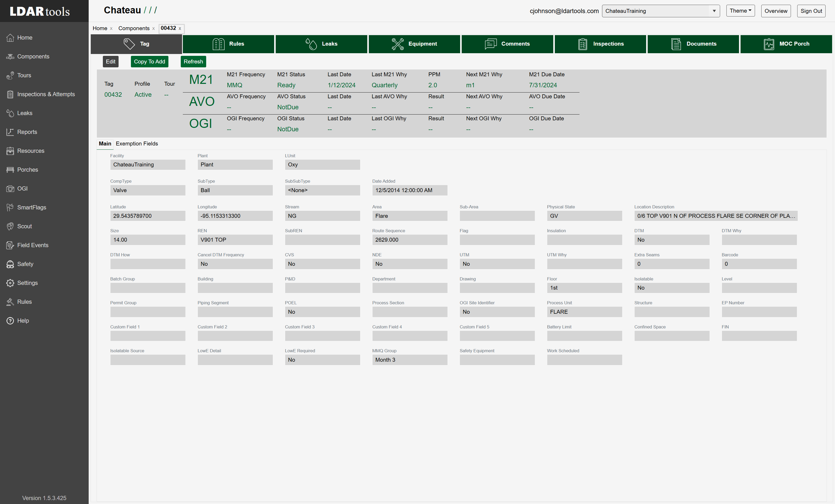
Task: Click the REN field showing V901 TOP
Action: click(235, 240)
